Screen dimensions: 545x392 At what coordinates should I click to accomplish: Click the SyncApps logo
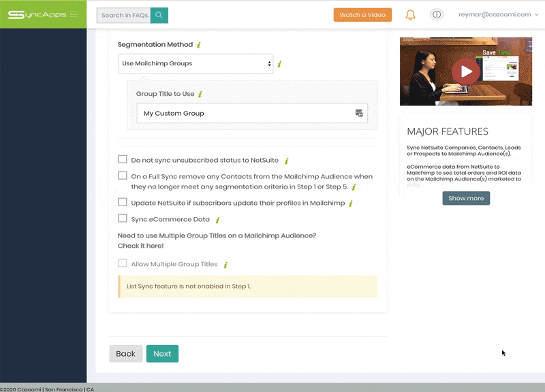tap(37, 14)
